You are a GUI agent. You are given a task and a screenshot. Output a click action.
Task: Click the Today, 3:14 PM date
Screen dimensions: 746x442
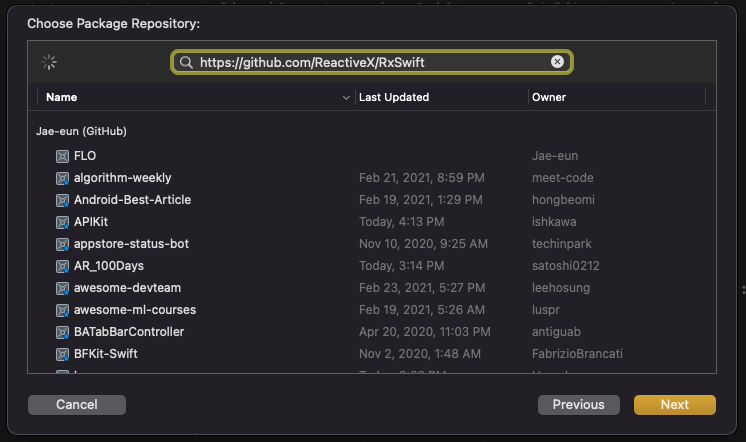[x=402, y=265]
